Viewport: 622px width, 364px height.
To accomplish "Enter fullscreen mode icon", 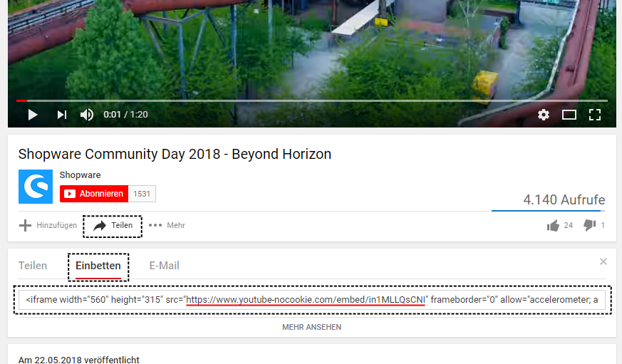I will coord(595,115).
